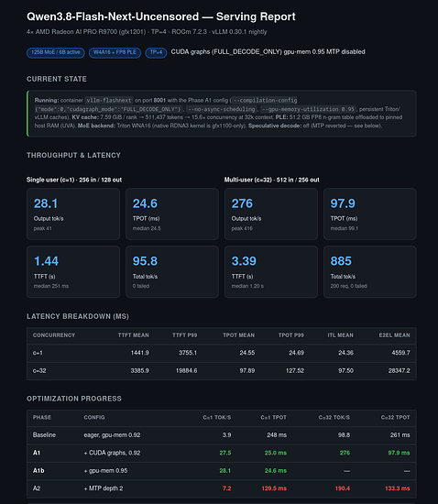This screenshot has height=504, width=438.
Task: Click the red '129.5 ms' TPOT cell
Action: tap(274, 488)
